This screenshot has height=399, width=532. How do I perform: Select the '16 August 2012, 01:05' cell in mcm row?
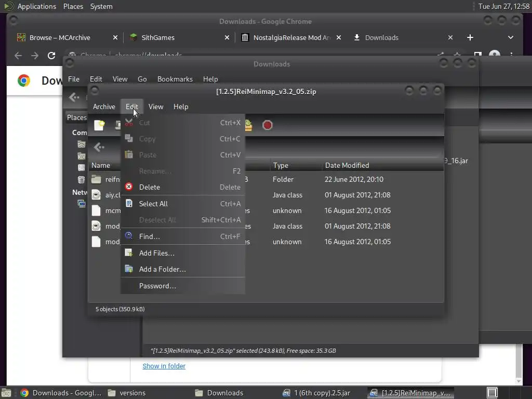357,211
